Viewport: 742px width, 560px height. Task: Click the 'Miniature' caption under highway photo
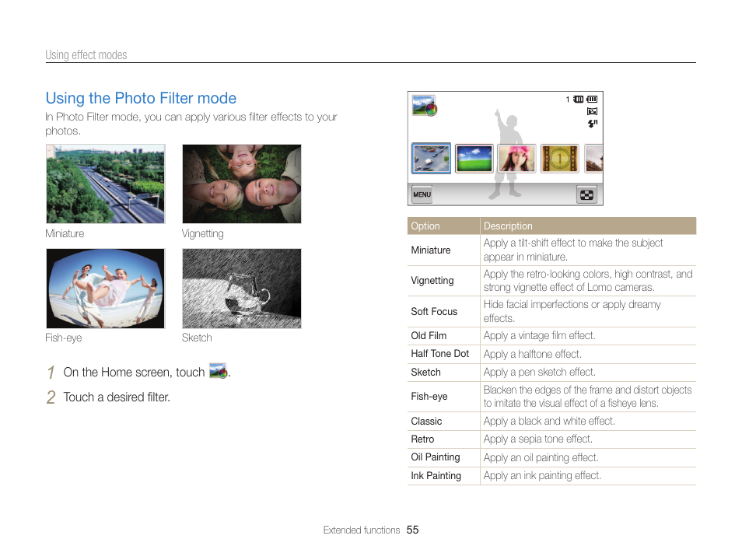click(65, 233)
